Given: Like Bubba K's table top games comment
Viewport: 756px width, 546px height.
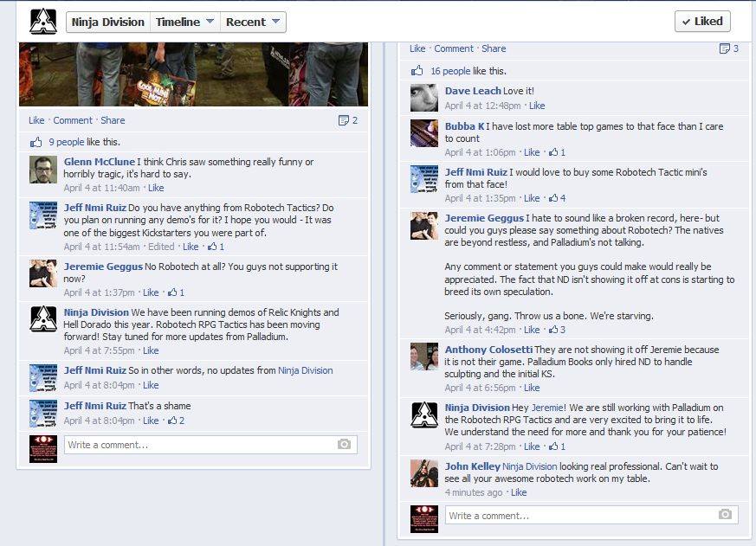Looking at the screenshot, I should click(x=532, y=153).
